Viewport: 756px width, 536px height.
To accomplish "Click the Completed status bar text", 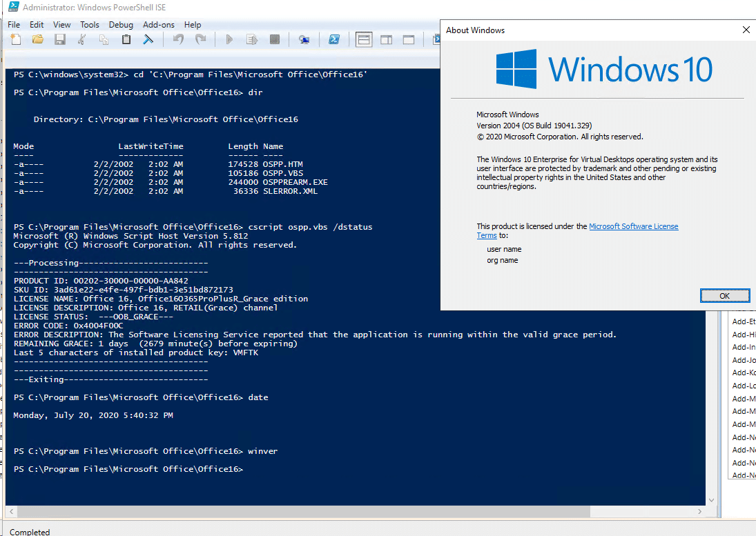I will point(30,532).
